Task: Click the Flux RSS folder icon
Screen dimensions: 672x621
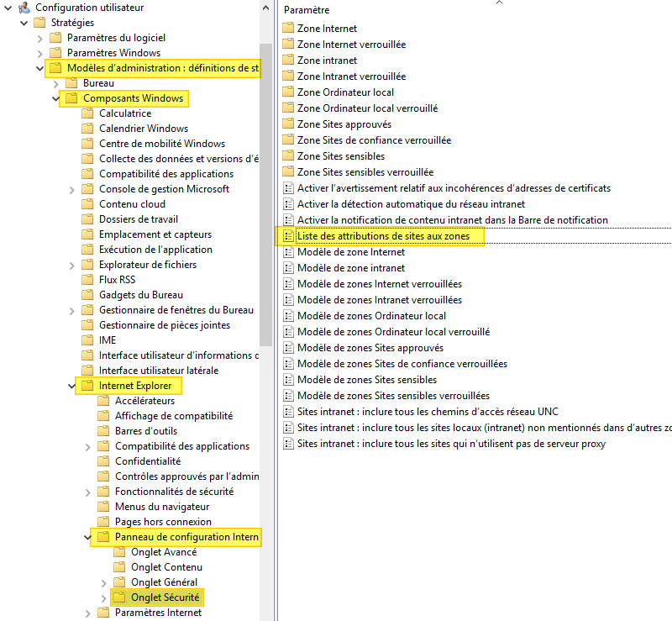Action: pyautogui.click(x=87, y=280)
